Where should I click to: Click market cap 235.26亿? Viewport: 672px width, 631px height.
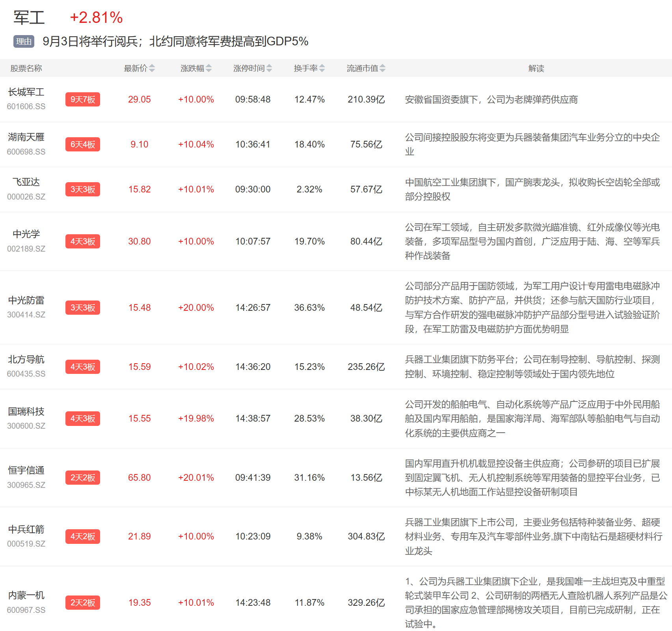coord(366,367)
